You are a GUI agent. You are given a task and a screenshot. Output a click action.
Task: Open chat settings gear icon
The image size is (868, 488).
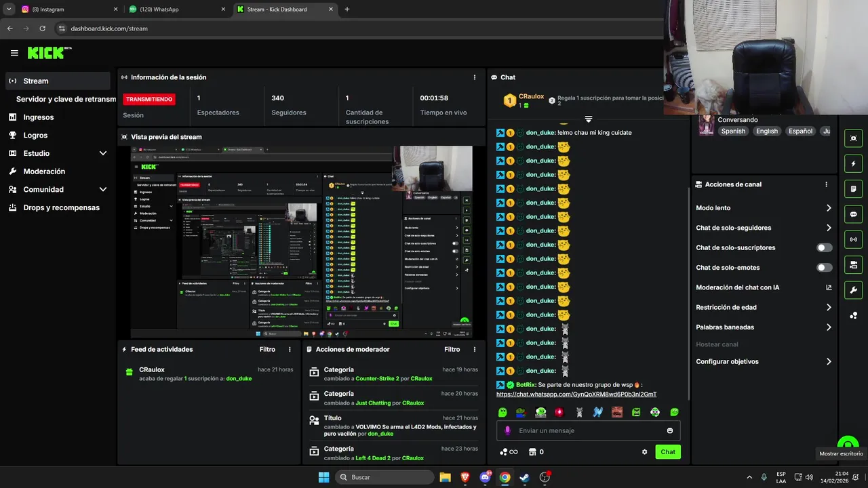coord(645,452)
